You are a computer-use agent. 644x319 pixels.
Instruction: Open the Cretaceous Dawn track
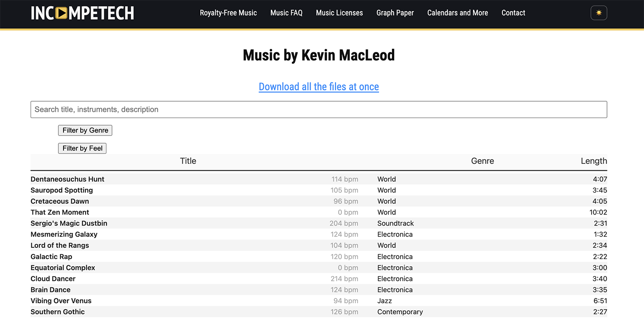click(x=60, y=202)
